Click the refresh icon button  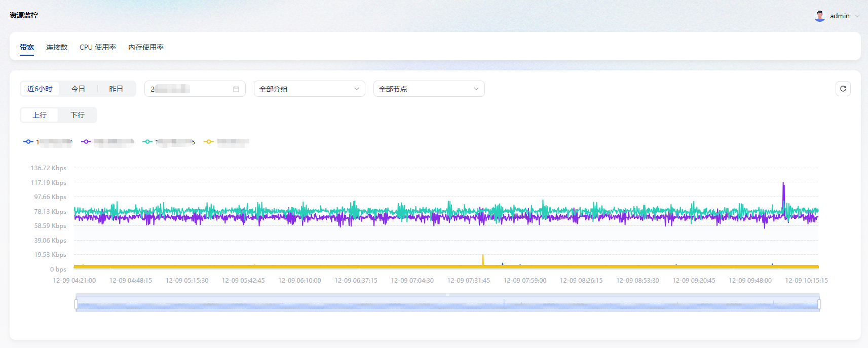click(843, 89)
